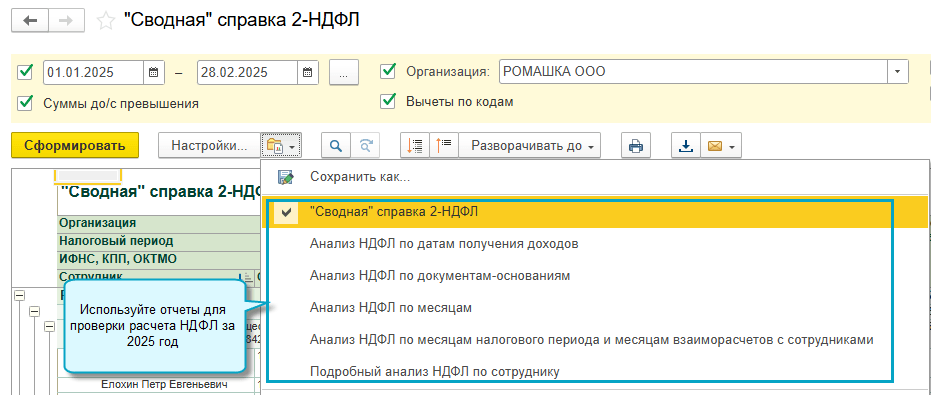Click the yellow Сформировать button

[x=75, y=146]
